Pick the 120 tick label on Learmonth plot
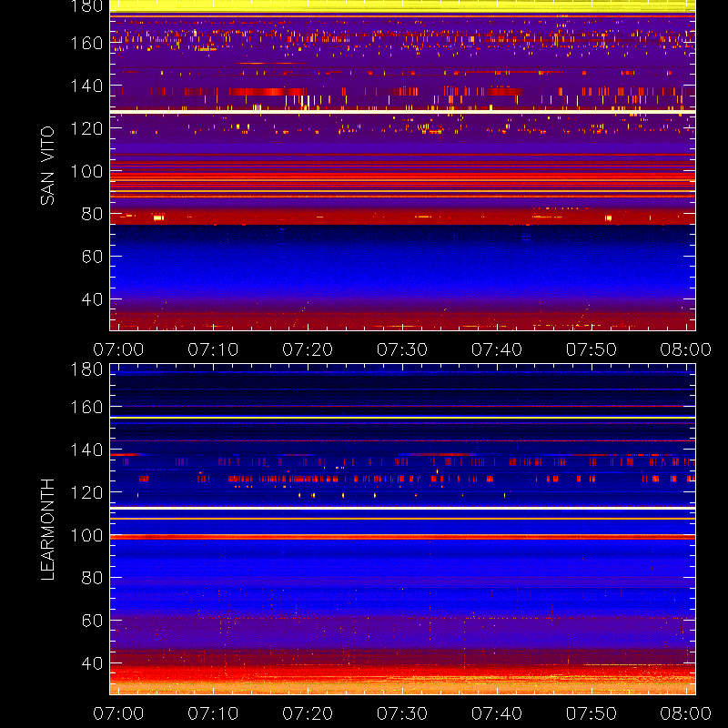Image resolution: width=728 pixels, height=728 pixels. click(x=86, y=492)
